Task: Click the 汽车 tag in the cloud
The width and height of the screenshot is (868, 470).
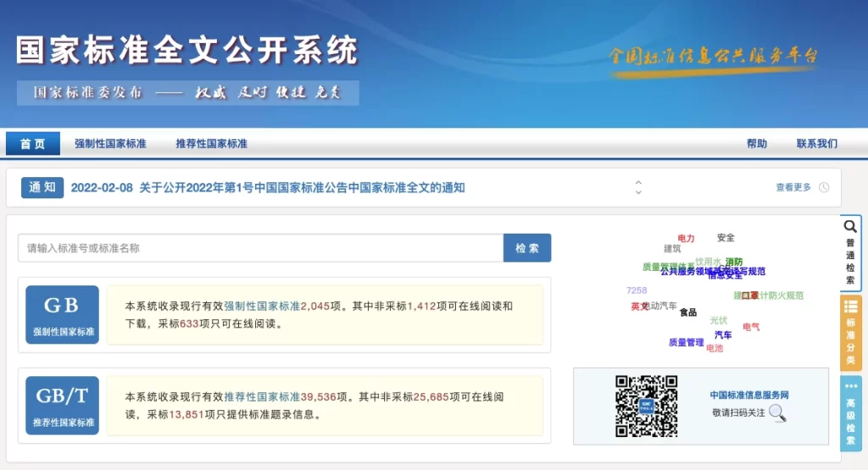Action: 723,335
